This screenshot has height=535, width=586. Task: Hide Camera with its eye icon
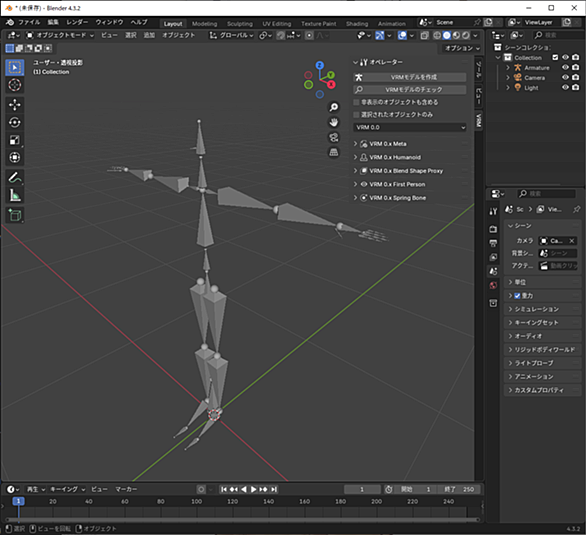coord(565,77)
